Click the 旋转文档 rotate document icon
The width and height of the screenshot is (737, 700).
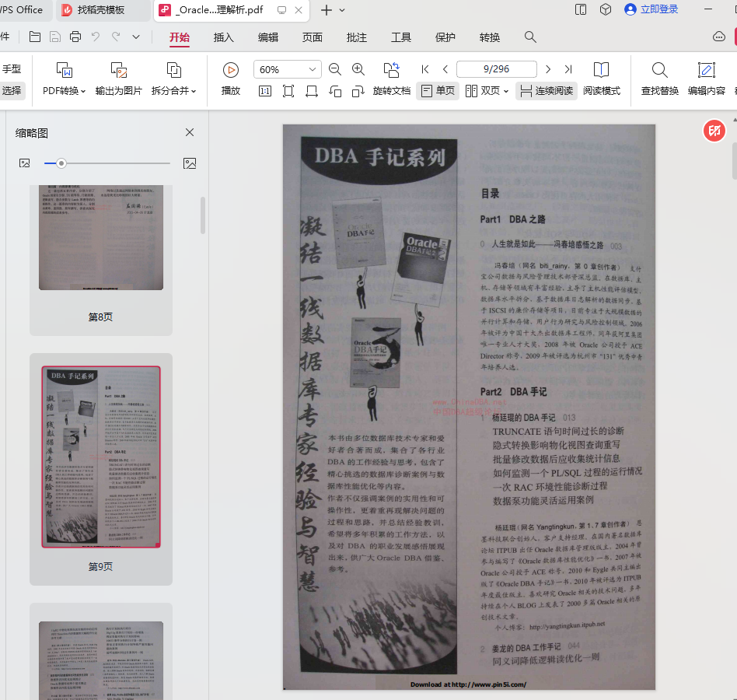pyautogui.click(x=391, y=70)
